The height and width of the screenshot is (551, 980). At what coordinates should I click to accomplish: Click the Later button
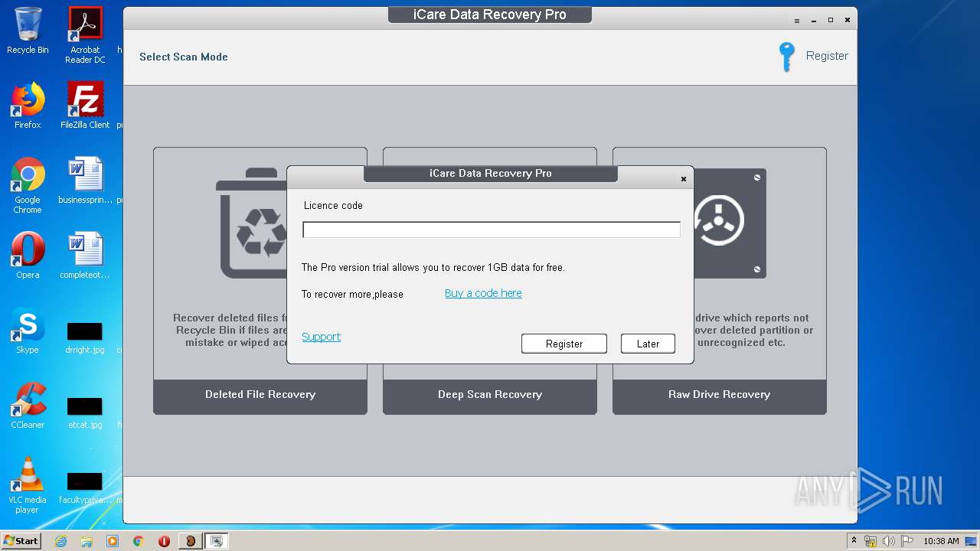(648, 344)
